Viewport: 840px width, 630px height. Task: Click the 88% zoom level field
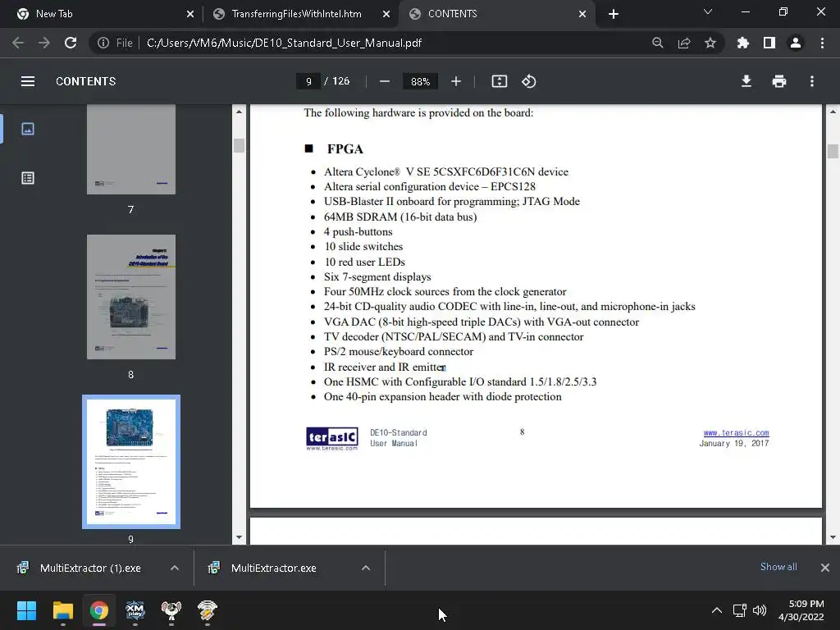(x=421, y=81)
